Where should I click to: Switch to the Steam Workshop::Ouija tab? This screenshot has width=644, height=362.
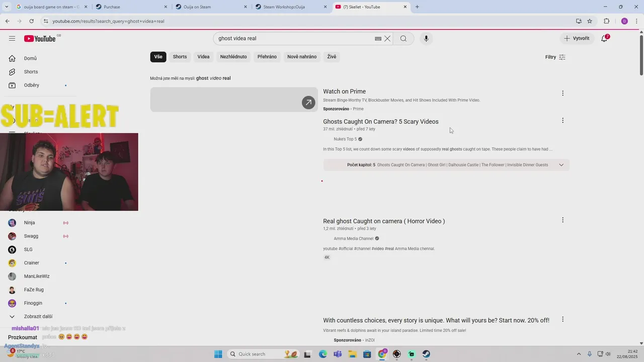tap(290, 7)
